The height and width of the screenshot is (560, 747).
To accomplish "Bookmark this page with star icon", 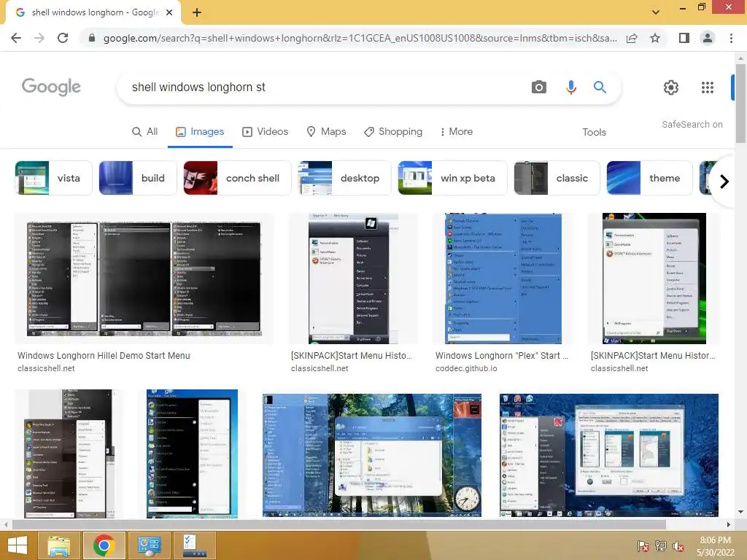I will pos(655,38).
